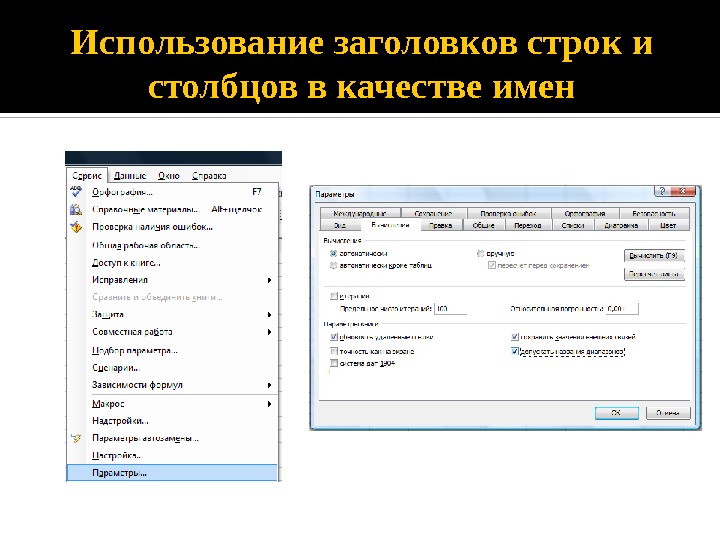Click the Вычислить (F9) button
This screenshot has height=540, width=720.
tap(654, 255)
